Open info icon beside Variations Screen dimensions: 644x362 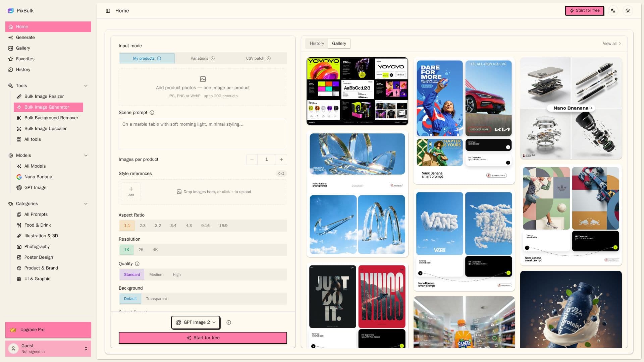coord(213,58)
